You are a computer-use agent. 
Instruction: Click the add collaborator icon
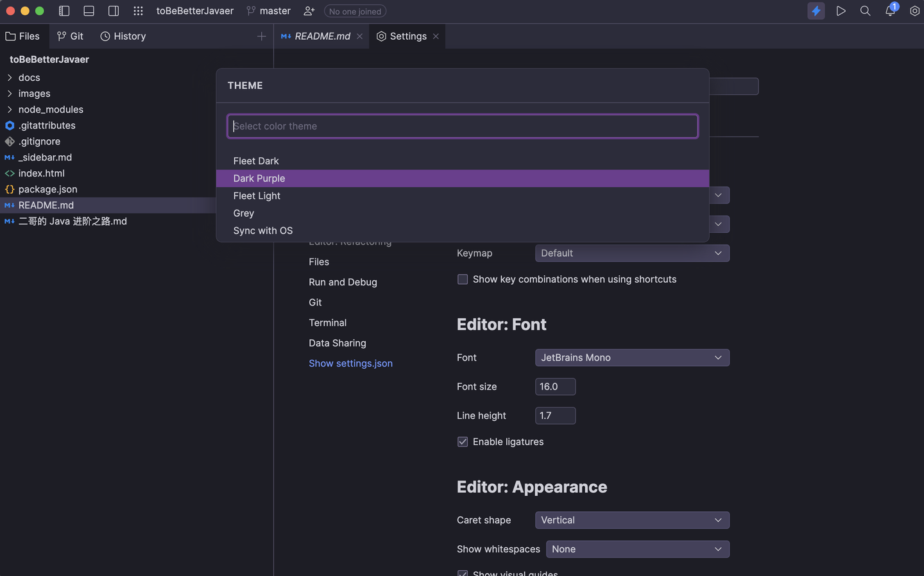point(309,11)
